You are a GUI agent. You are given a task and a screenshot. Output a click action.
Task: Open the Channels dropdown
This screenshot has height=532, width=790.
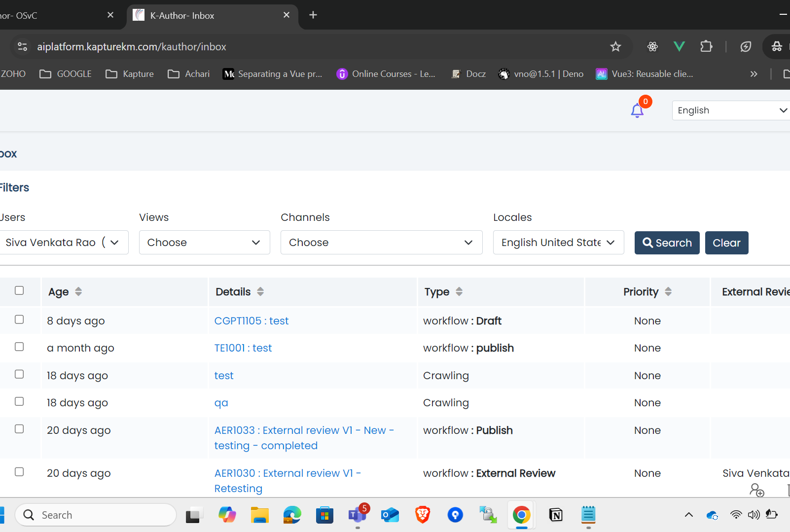pyautogui.click(x=381, y=243)
